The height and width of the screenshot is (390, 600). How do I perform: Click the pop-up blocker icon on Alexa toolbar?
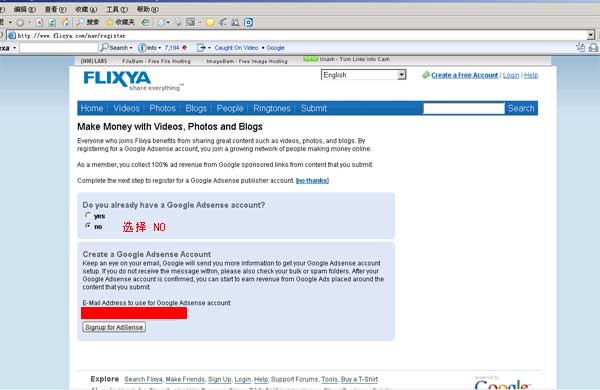pos(580,47)
